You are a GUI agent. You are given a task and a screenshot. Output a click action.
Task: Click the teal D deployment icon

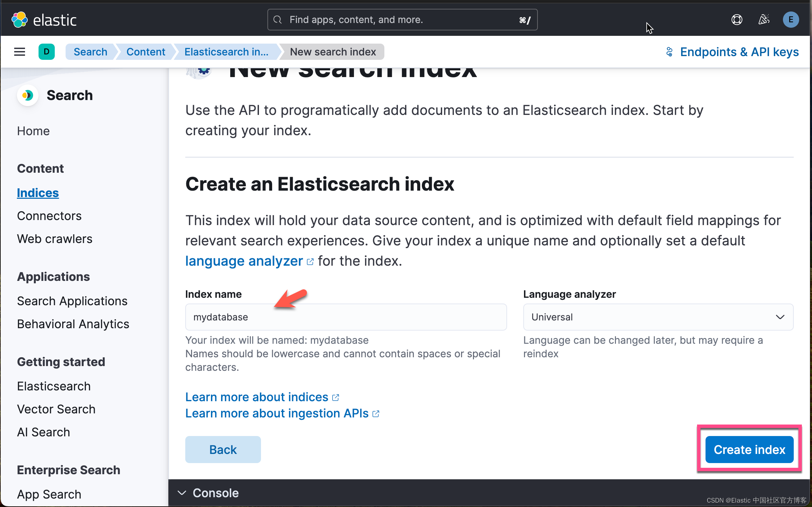pos(47,51)
